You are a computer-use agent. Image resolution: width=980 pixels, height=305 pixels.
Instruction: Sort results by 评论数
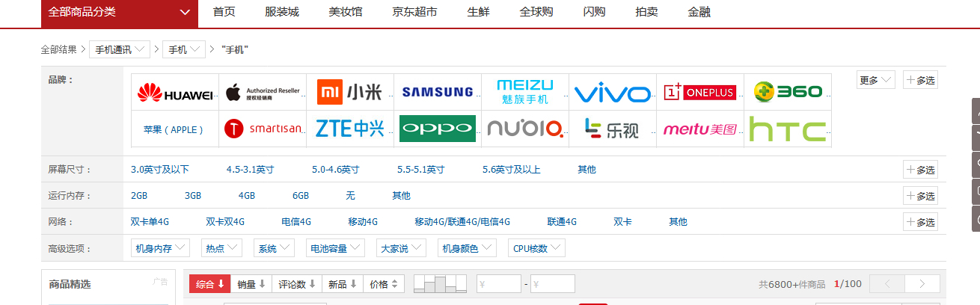[298, 284]
